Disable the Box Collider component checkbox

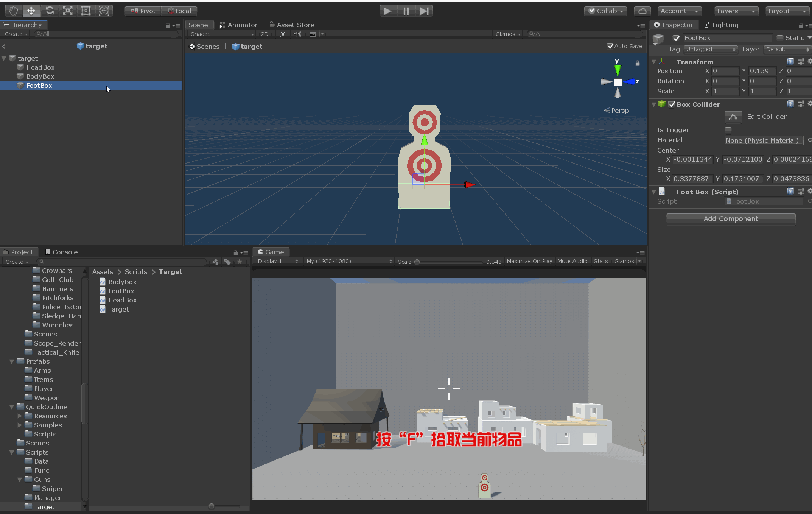(x=672, y=104)
